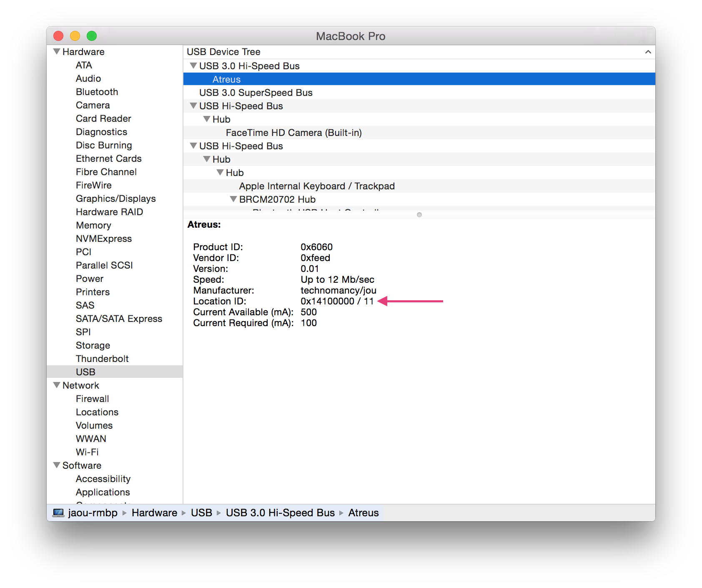702x588 pixels.
Task: Select Atreus in the USB device tree
Action: (x=226, y=79)
